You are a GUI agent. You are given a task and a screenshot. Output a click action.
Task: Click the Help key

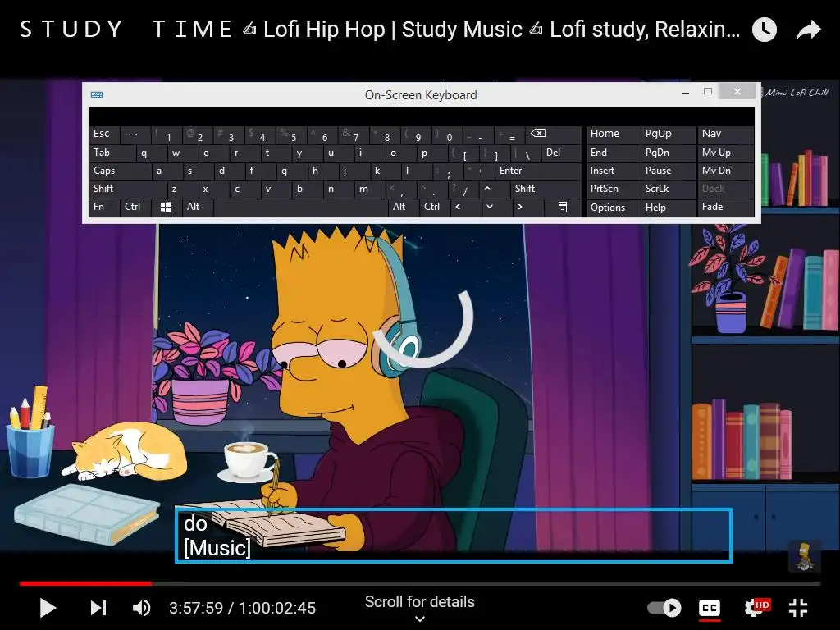click(669, 208)
